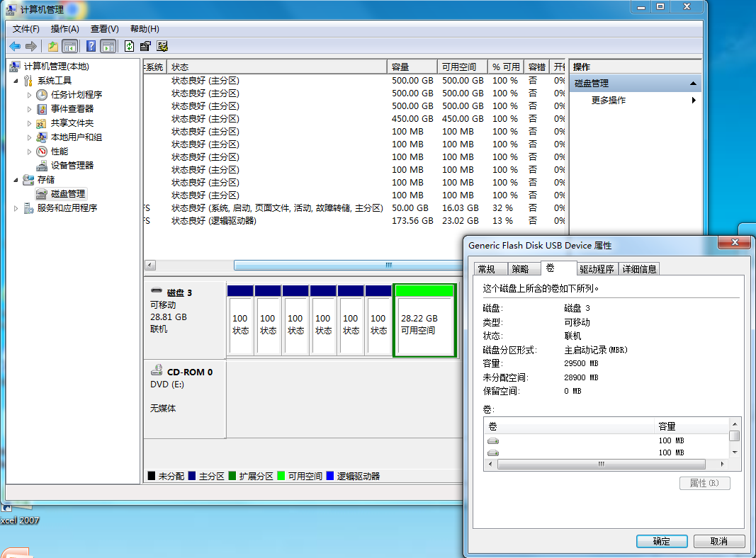Screen dimensions: 756x558
Task: Select Performance (性能) node
Action: pos(60,152)
